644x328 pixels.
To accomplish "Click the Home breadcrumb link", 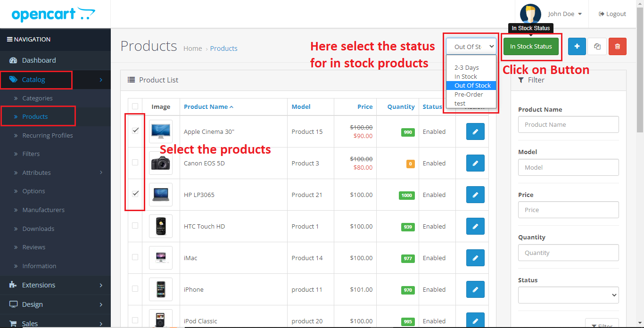I will pos(193,49).
